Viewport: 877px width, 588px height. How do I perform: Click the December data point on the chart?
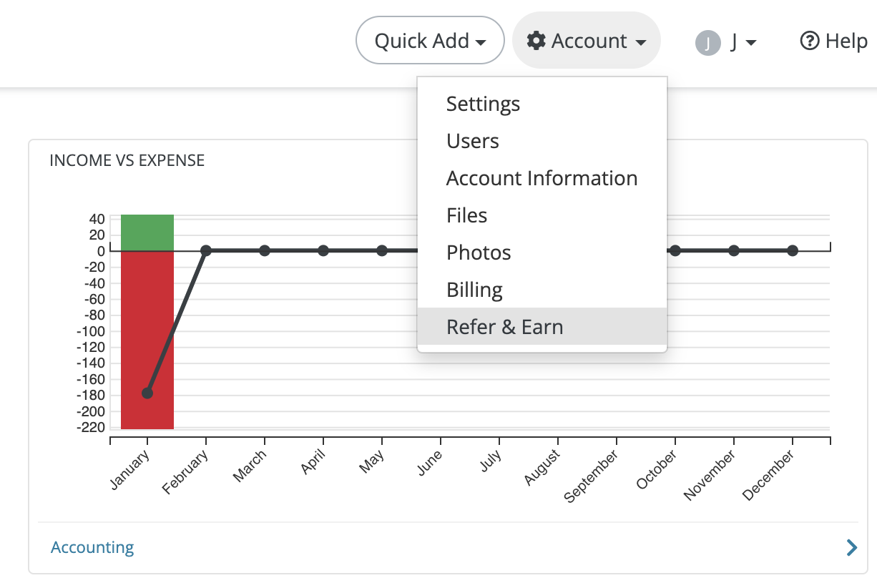(x=792, y=250)
